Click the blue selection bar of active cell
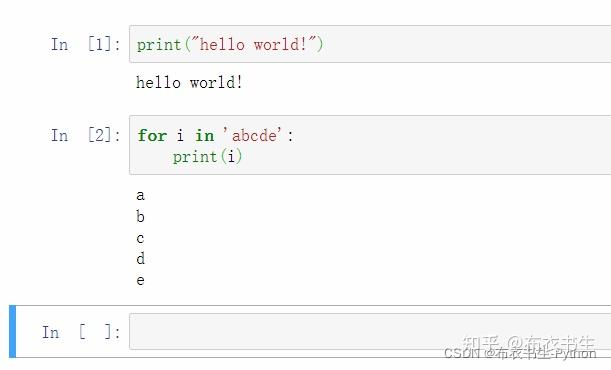Viewport: 611px width, 370px height. point(12,331)
